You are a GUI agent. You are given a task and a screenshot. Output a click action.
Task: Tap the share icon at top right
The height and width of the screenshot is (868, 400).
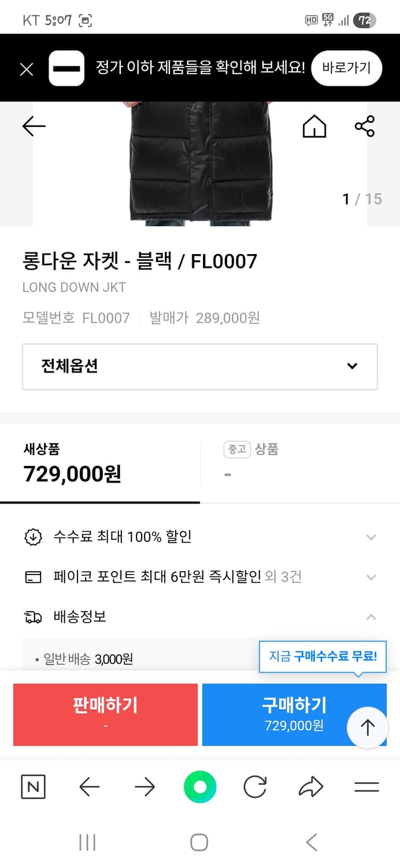(x=365, y=126)
